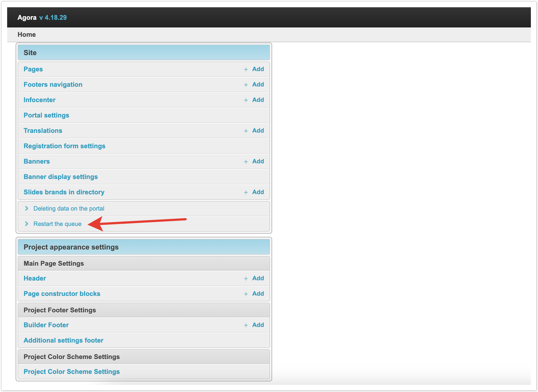Click the Restart the queue link
The height and width of the screenshot is (392, 538).
click(57, 224)
